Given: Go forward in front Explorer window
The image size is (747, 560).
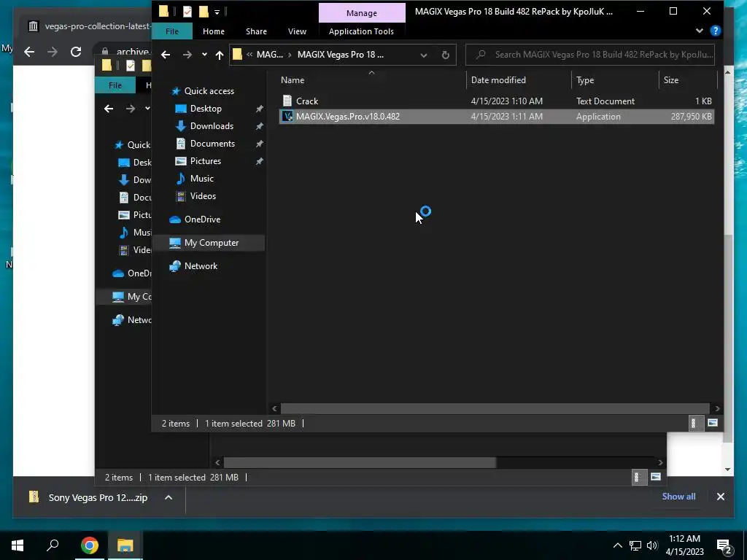Looking at the screenshot, I should [187, 55].
